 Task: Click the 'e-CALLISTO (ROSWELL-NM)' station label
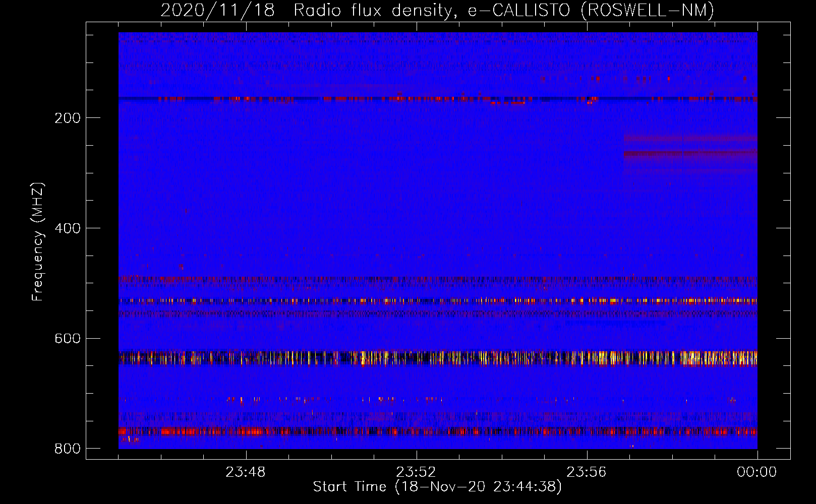(591, 11)
